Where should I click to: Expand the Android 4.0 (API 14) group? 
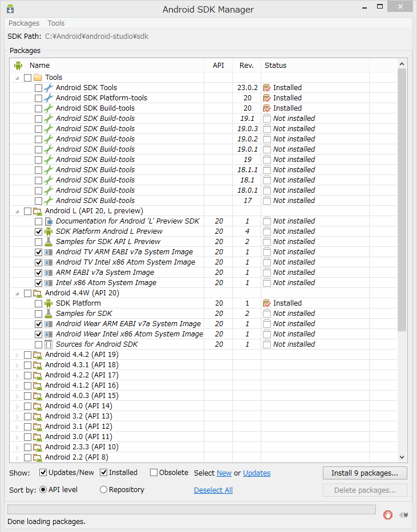pos(17,407)
